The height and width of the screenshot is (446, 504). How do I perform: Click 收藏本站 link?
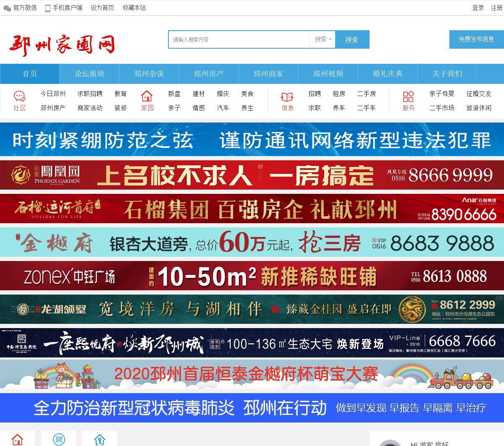(134, 8)
